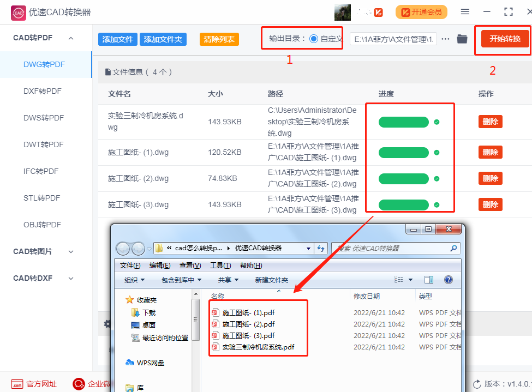Click the version refresh icon
532x392 pixels.
tap(477, 384)
